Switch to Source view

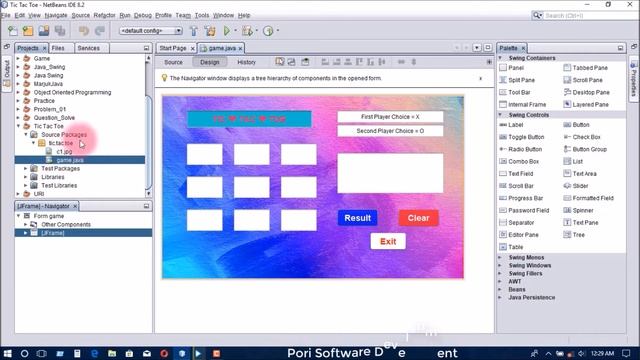(x=173, y=62)
